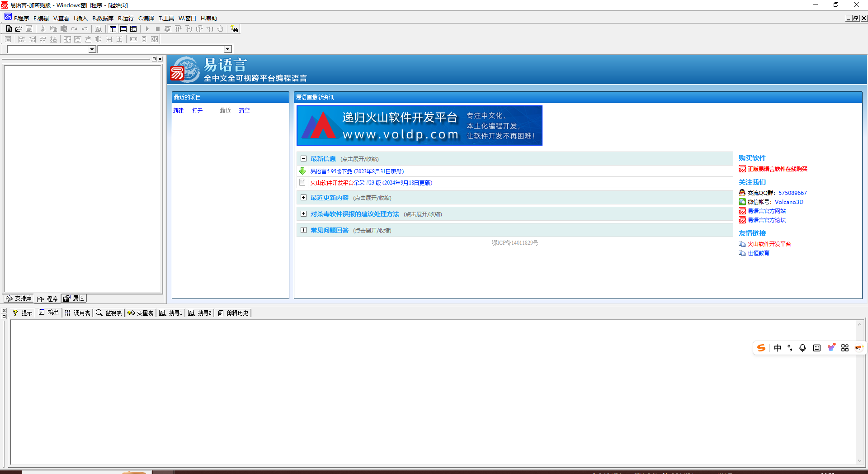The height and width of the screenshot is (474, 868).
Task: Click the equal width sizing icon
Action: pos(133,39)
